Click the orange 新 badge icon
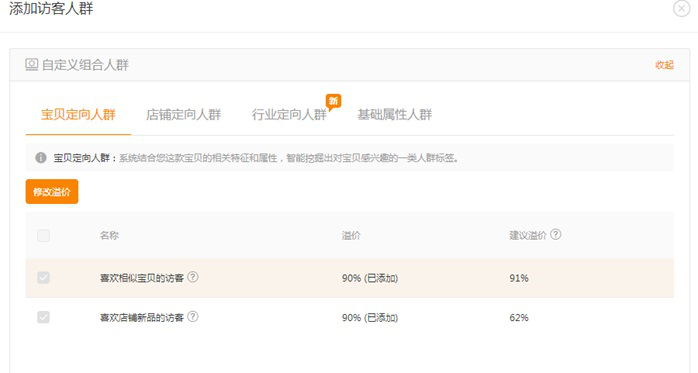Image resolution: width=698 pixels, height=373 pixels. [333, 101]
